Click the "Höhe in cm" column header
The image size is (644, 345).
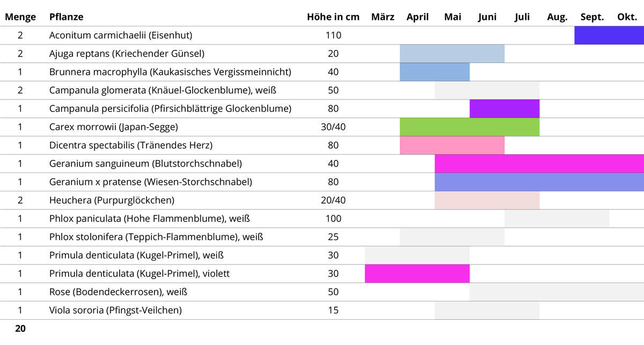coord(333,17)
